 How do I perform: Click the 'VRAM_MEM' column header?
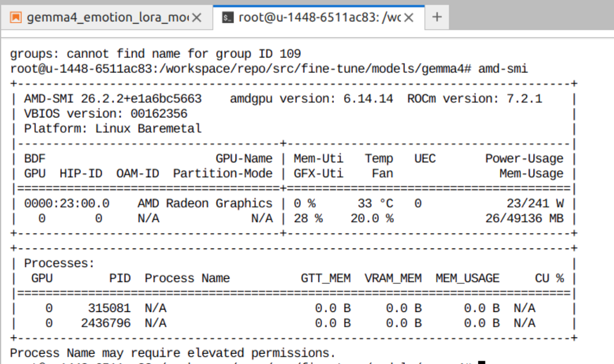tap(393, 278)
